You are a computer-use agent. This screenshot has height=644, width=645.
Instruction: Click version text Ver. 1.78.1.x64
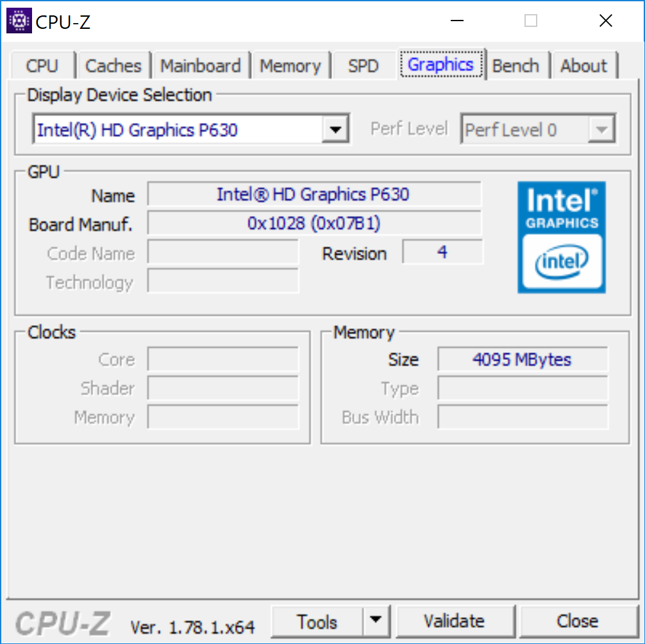click(x=192, y=627)
